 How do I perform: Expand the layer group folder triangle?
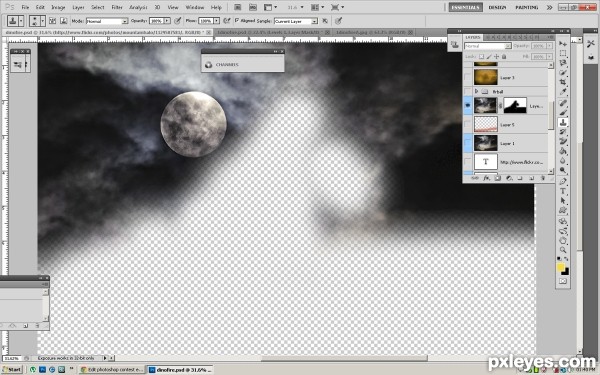pyautogui.click(x=476, y=91)
